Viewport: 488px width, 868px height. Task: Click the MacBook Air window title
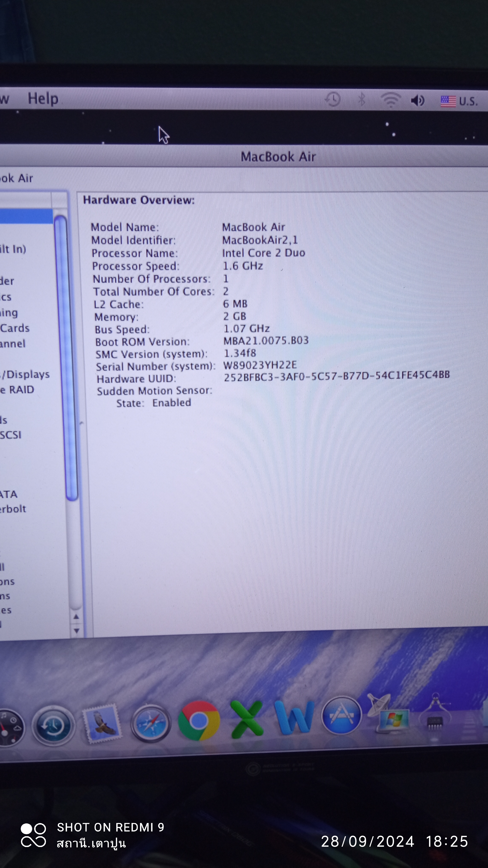278,157
